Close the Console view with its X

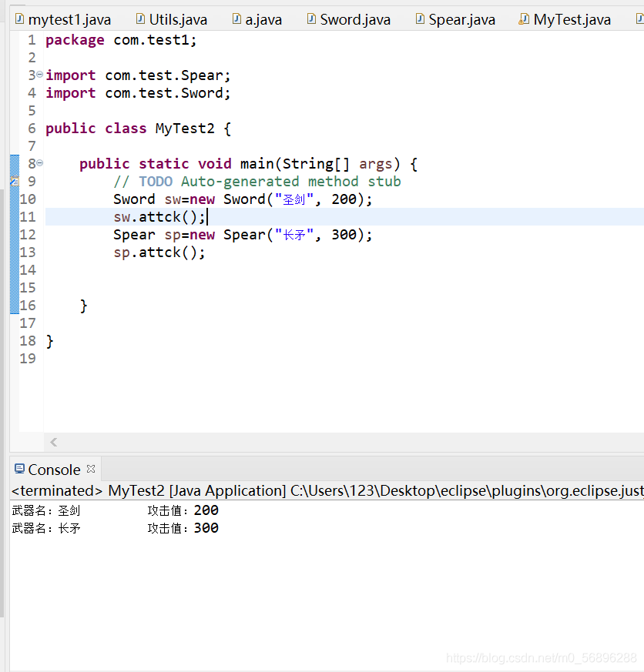pyautogui.click(x=90, y=469)
